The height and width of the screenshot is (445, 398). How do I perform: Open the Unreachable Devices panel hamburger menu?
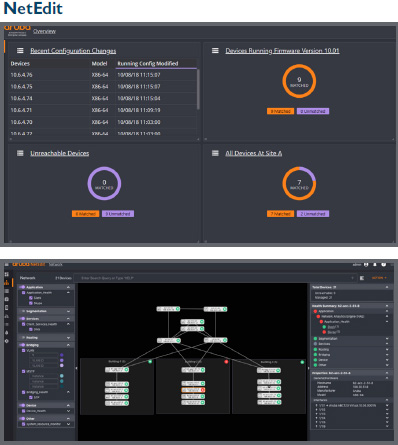coord(20,153)
